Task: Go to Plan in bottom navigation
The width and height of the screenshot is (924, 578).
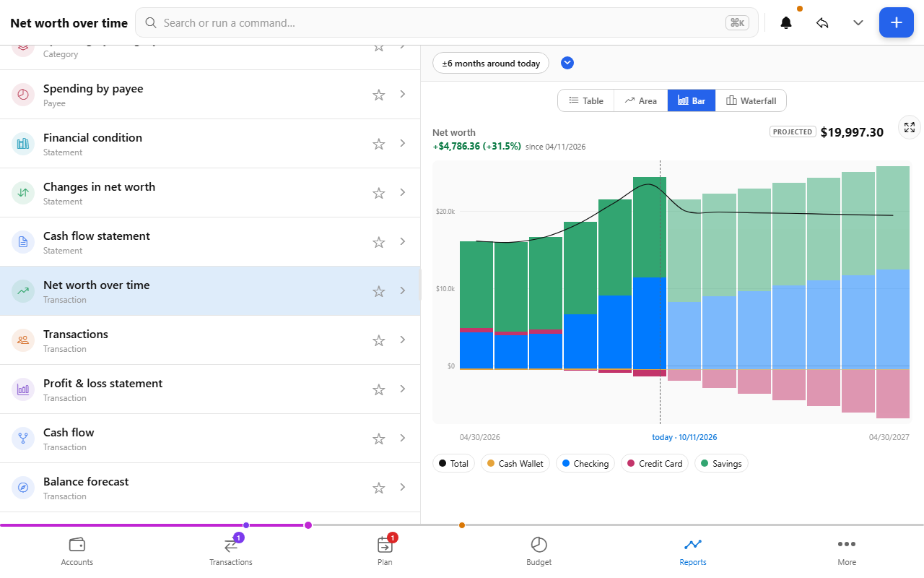Action: click(x=385, y=551)
